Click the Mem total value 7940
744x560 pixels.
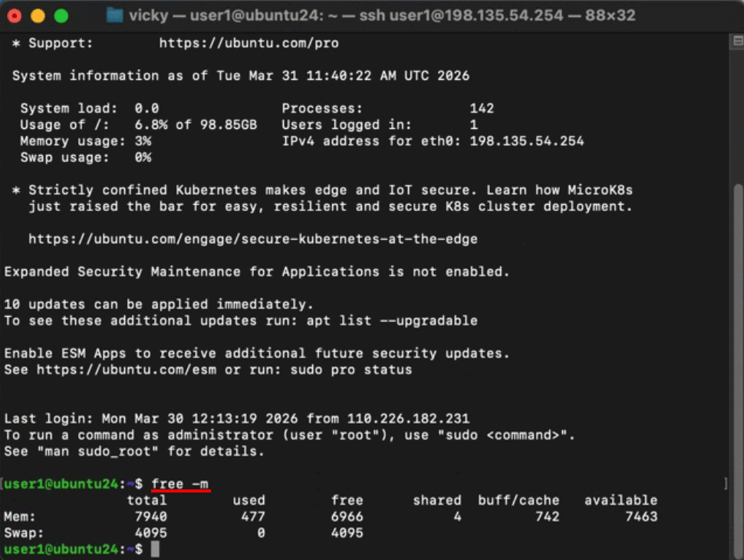(x=150, y=516)
